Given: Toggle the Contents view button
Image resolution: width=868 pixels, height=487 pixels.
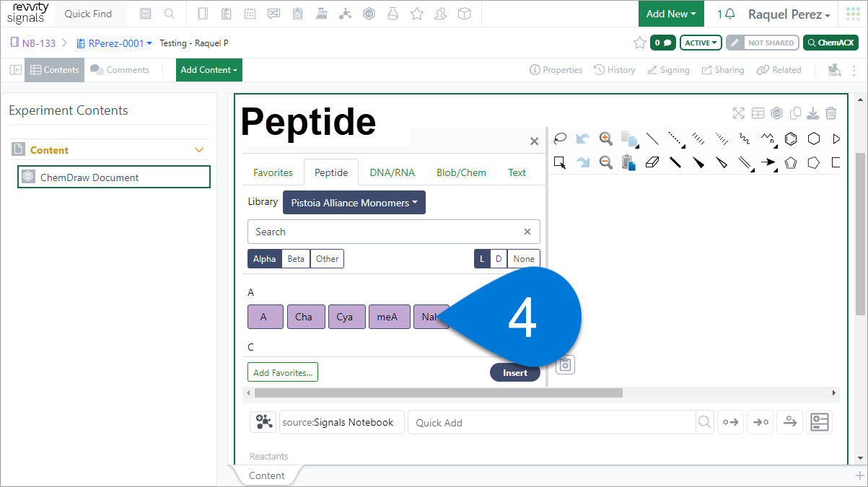Looking at the screenshot, I should coord(55,70).
